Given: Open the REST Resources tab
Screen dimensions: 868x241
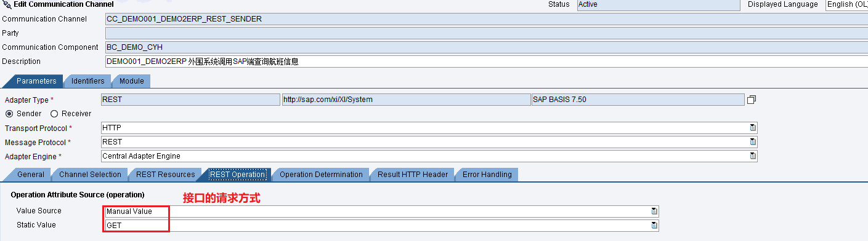Looking at the screenshot, I should pos(166,175).
